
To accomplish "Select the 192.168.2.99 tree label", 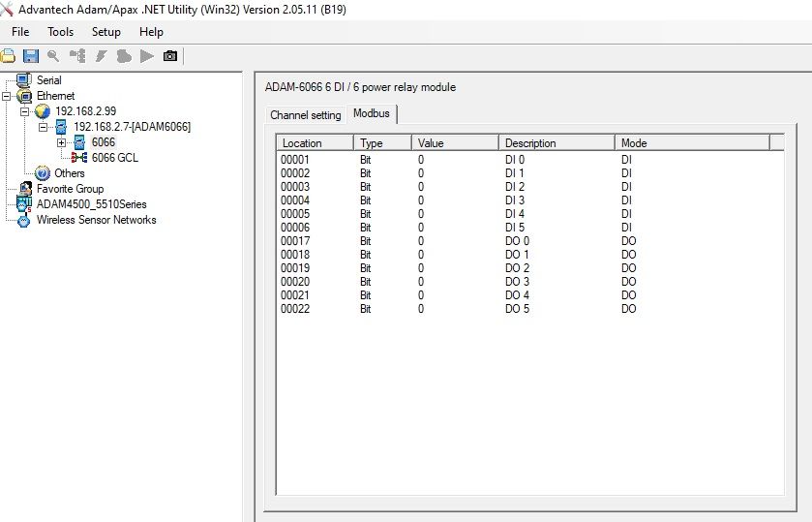I will click(85, 111).
